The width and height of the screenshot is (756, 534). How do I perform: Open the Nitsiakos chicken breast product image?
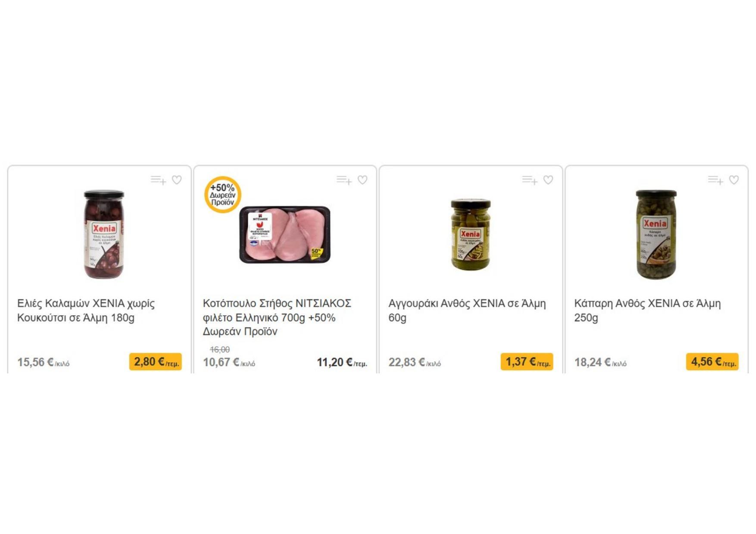pos(285,234)
